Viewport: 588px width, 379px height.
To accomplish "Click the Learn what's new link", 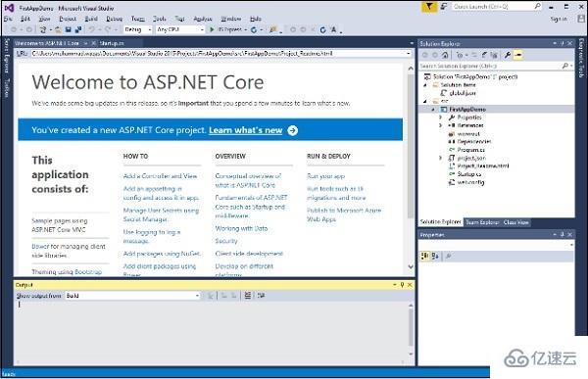I will tap(246, 130).
